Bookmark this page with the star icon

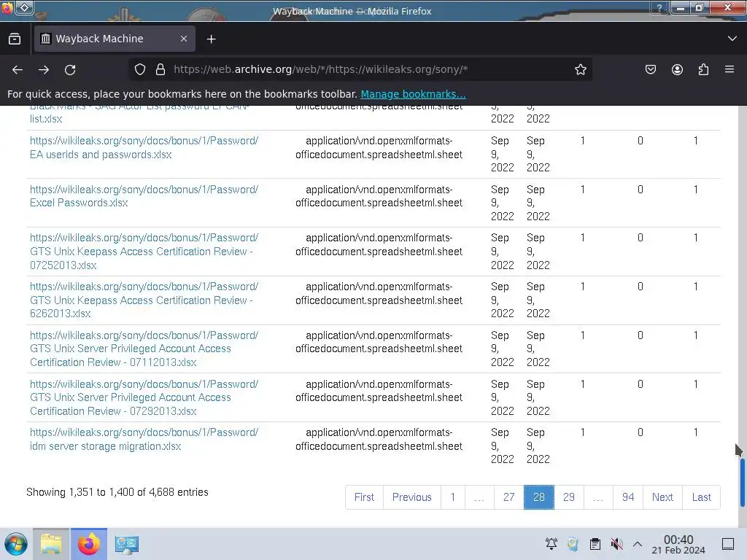point(580,69)
